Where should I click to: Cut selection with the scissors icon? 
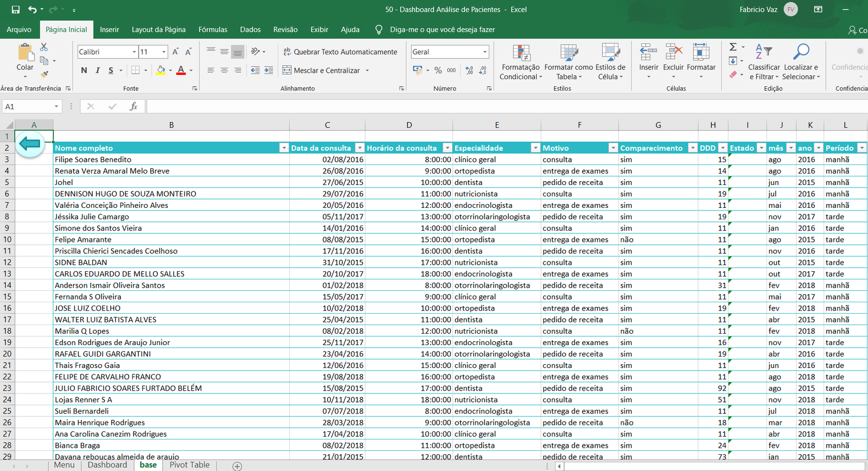[x=44, y=47]
